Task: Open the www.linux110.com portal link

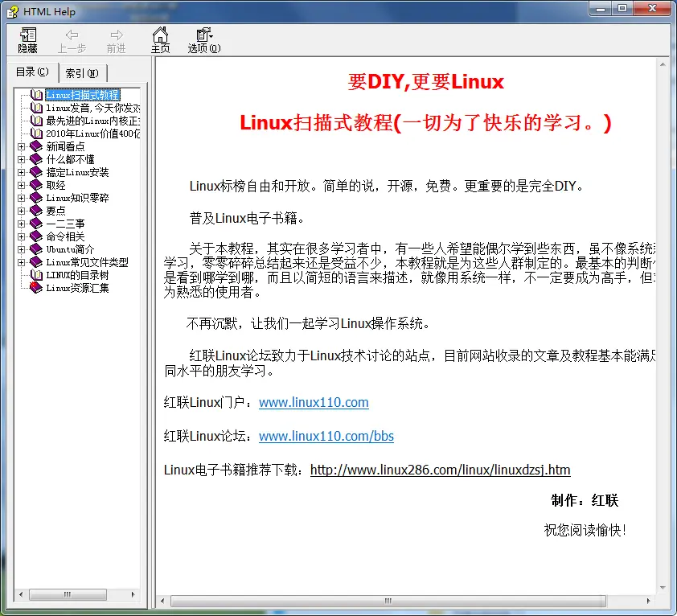Action: (x=314, y=402)
